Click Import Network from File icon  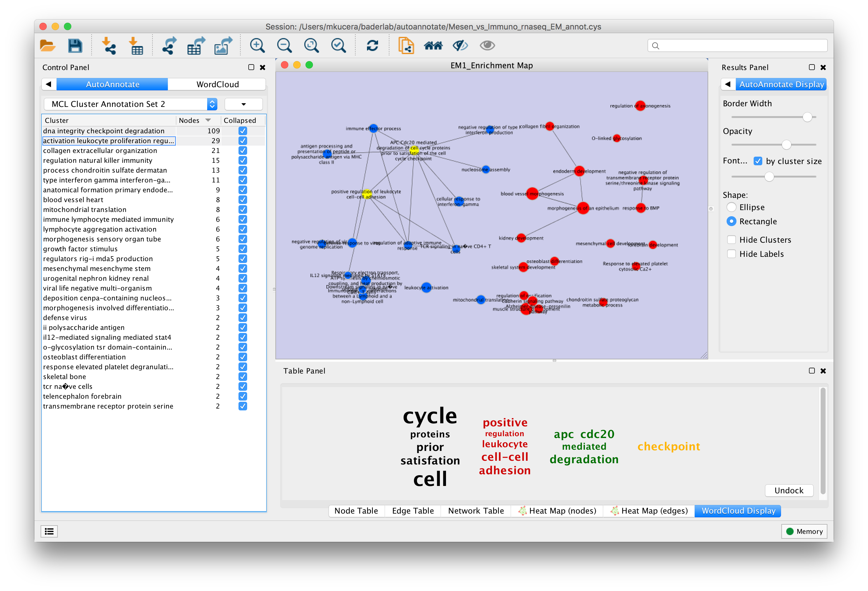(x=109, y=45)
